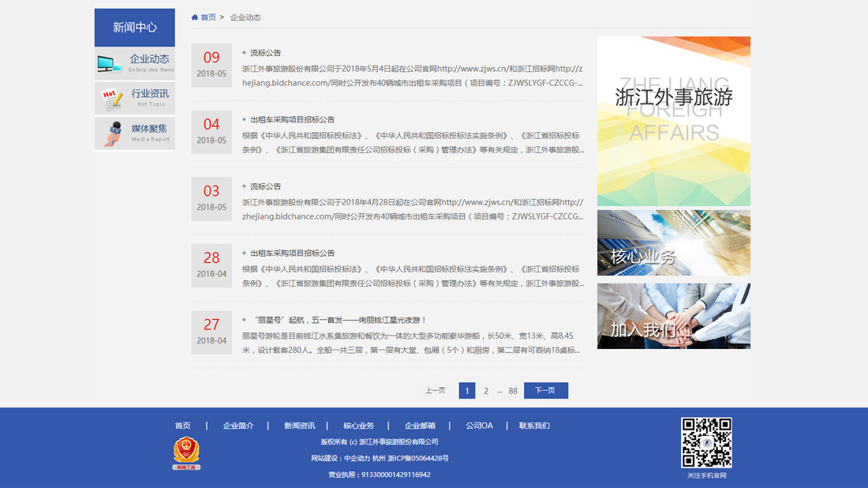
Task: Jump to page 88 in pagination
Action: [x=513, y=391]
